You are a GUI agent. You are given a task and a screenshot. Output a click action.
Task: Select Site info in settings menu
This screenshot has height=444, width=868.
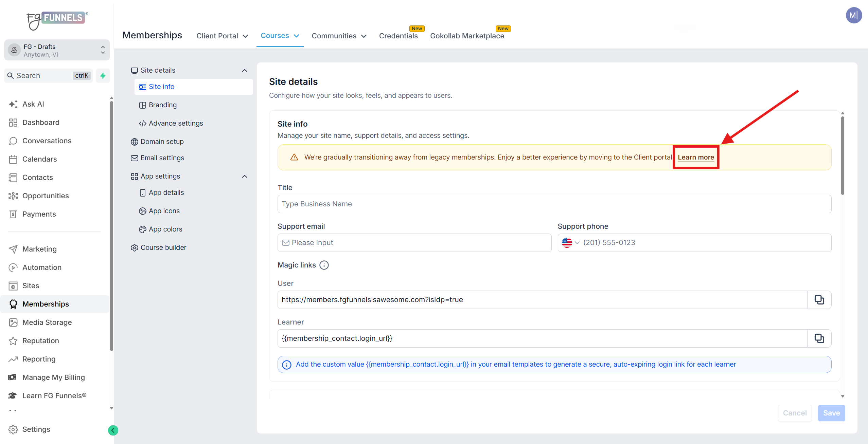[194, 87]
